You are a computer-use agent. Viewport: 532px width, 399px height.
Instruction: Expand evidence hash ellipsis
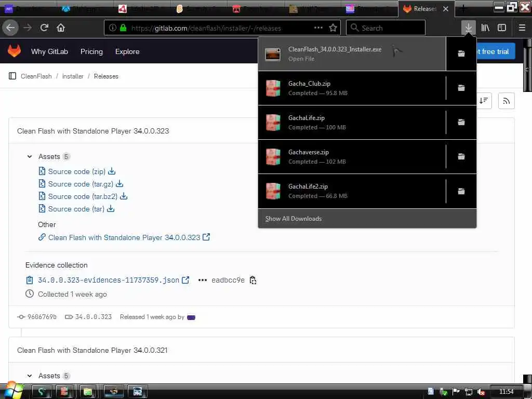(x=202, y=280)
